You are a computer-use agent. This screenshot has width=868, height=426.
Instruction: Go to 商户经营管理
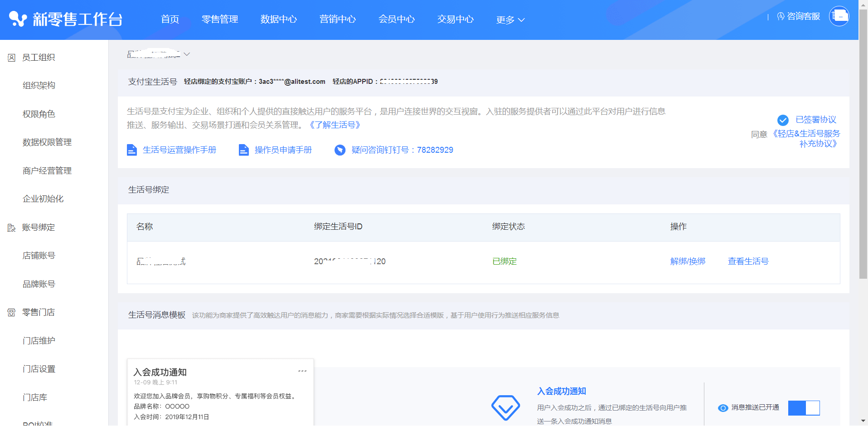click(x=47, y=171)
